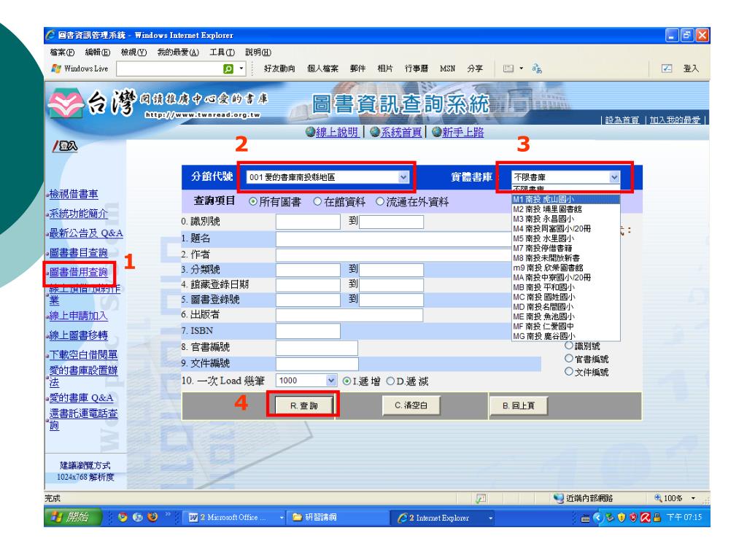
Task: Click the zoom magnifier icon in status bar
Action: (659, 498)
